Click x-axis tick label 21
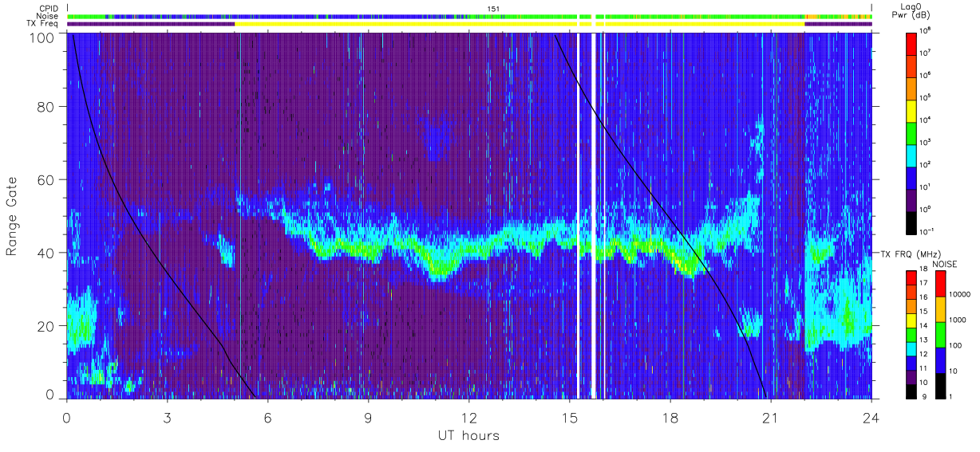980x452 pixels. 771,417
